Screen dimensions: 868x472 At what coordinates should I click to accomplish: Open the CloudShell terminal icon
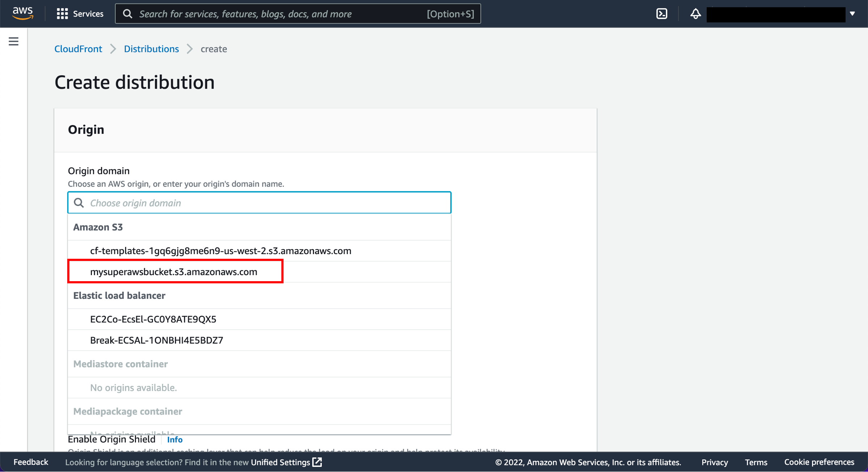[x=661, y=14]
